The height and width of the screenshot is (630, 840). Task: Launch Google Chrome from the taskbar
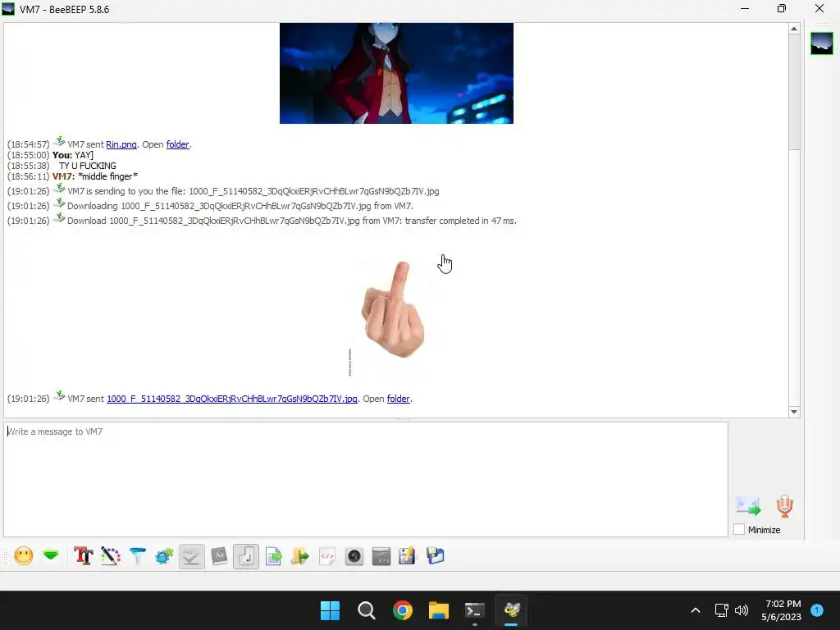[x=402, y=610]
